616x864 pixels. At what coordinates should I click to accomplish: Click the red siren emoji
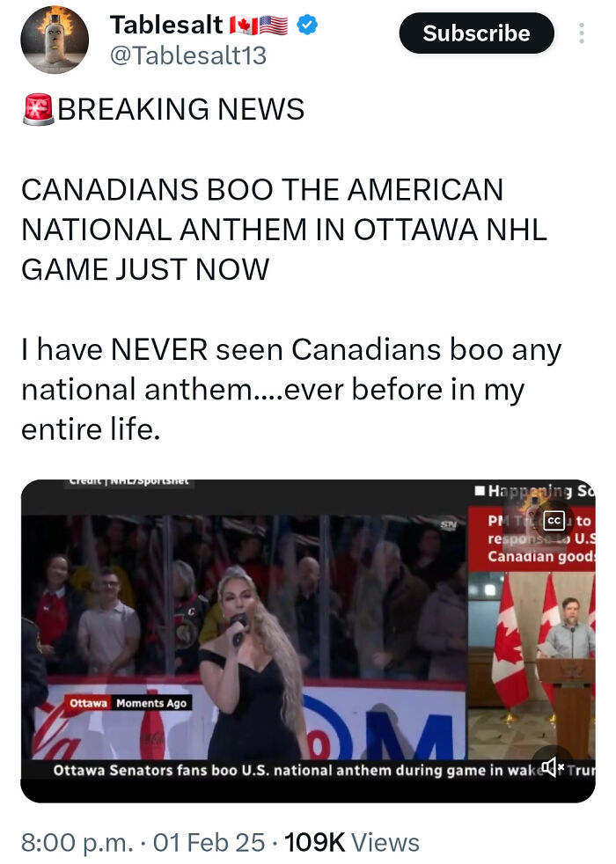[x=38, y=109]
